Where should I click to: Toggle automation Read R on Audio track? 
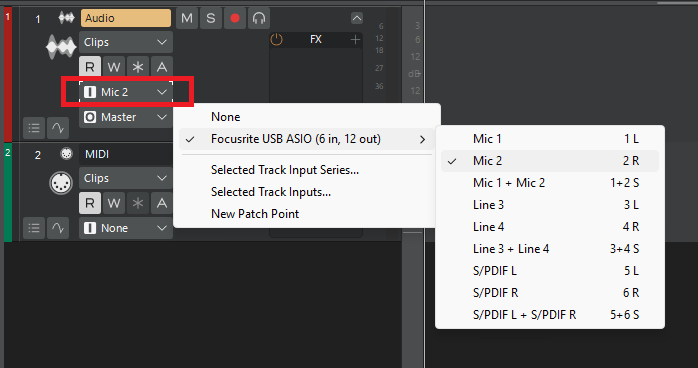pyautogui.click(x=90, y=67)
